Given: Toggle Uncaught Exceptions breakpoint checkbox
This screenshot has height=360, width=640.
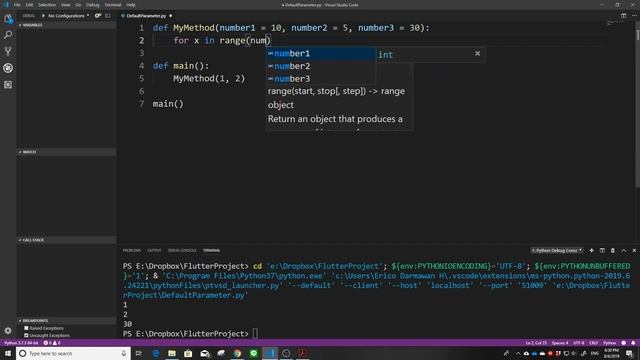Looking at the screenshot, I should 27,336.
